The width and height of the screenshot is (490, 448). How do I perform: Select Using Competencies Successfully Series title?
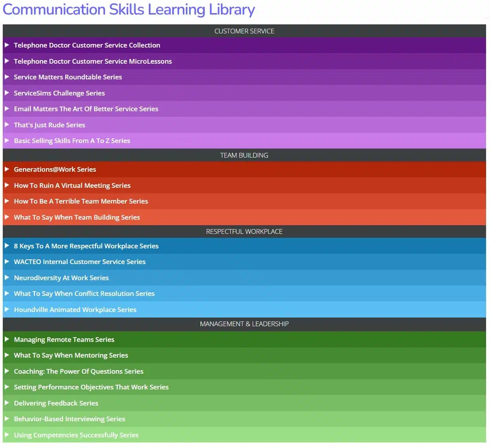(76, 435)
